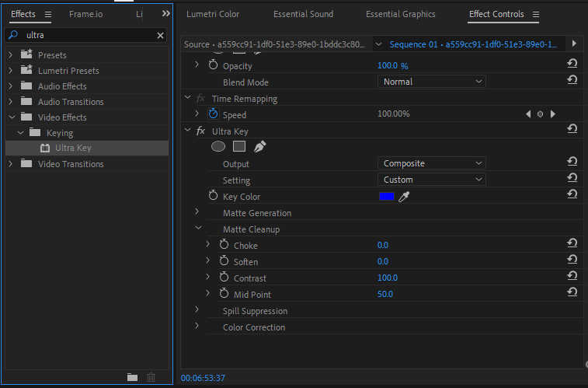Reset the Soften parameter
The height and width of the screenshot is (388, 588).
[x=572, y=259]
